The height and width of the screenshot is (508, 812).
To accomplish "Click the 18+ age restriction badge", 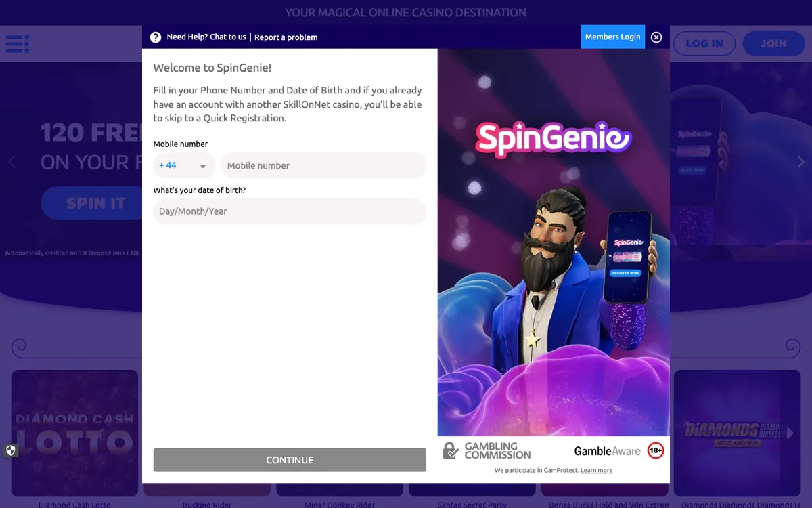I will 656,451.
